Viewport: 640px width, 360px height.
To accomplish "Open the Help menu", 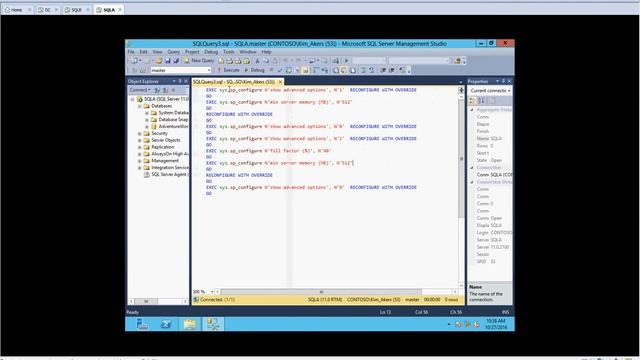I will (266, 52).
